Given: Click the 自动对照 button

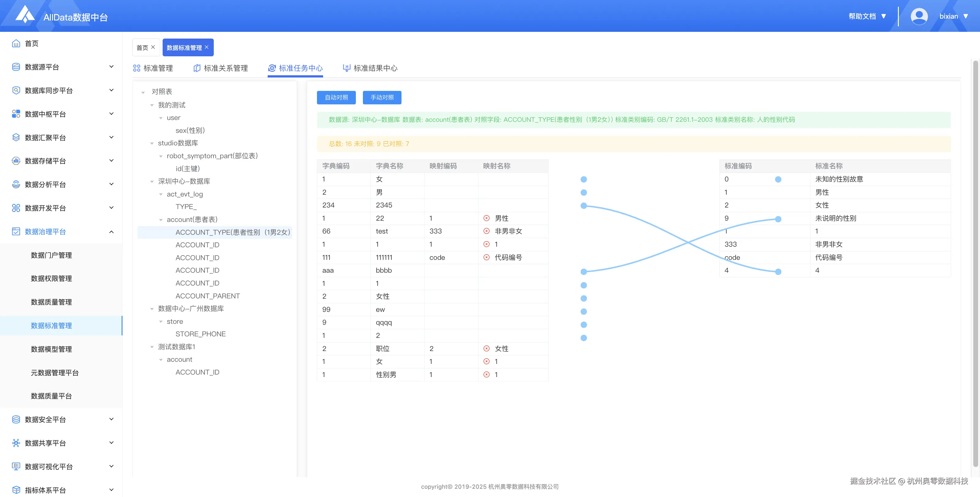Looking at the screenshot, I should pos(336,97).
